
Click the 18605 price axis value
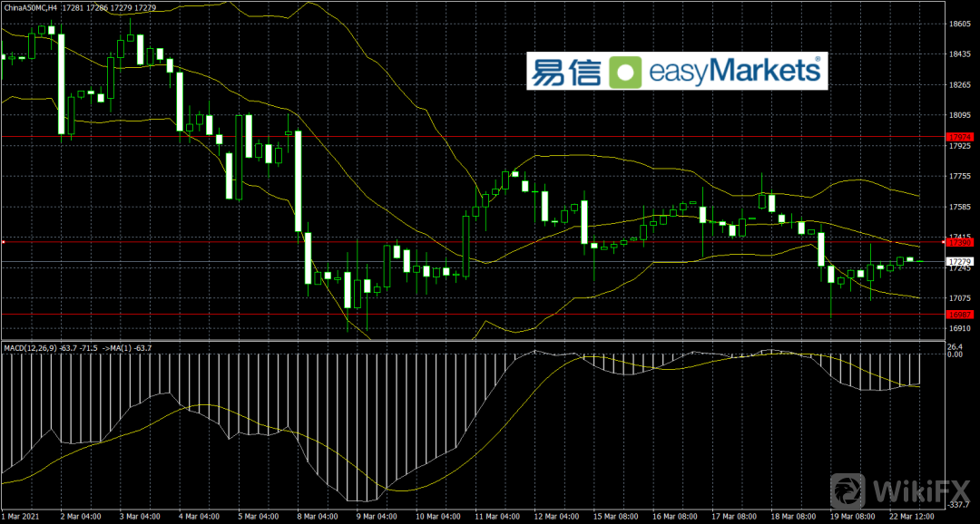(x=959, y=24)
